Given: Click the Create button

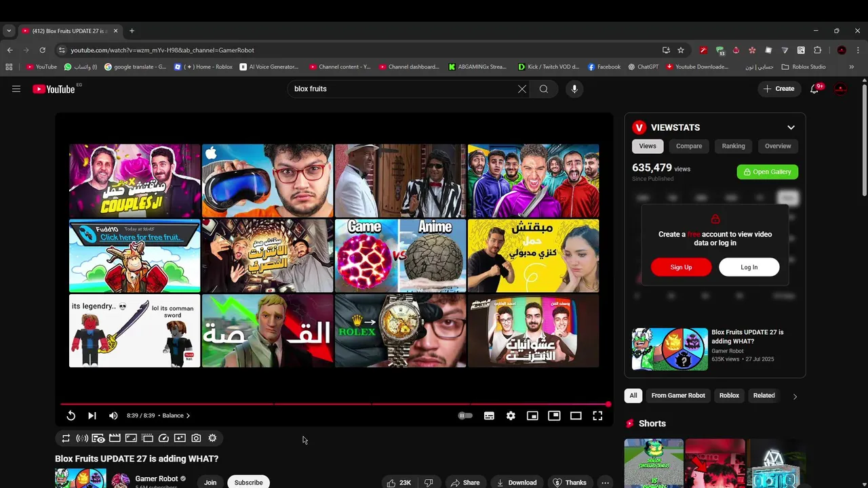Looking at the screenshot, I should 779,89.
